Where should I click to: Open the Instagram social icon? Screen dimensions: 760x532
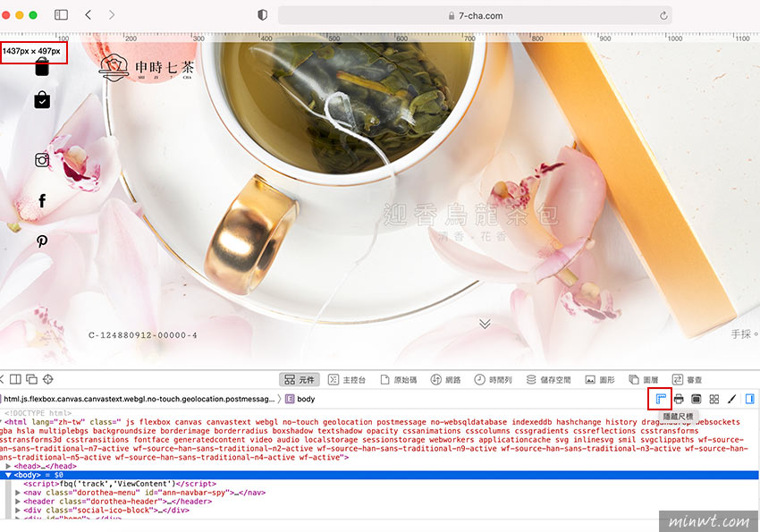point(42,160)
